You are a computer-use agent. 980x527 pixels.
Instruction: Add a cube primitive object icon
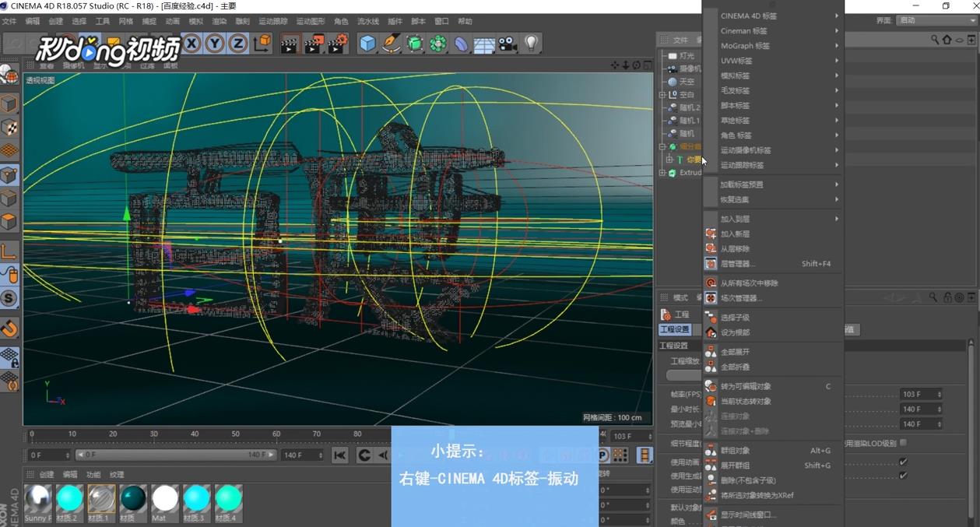pos(367,44)
